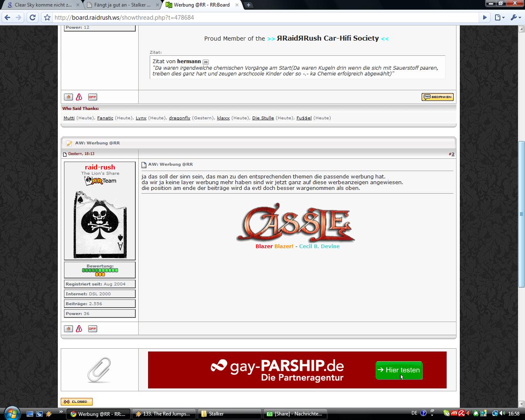The height and width of the screenshot is (420, 525).
Task: Open the RaidRush Car-Hifi Society link
Action: pos(328,38)
